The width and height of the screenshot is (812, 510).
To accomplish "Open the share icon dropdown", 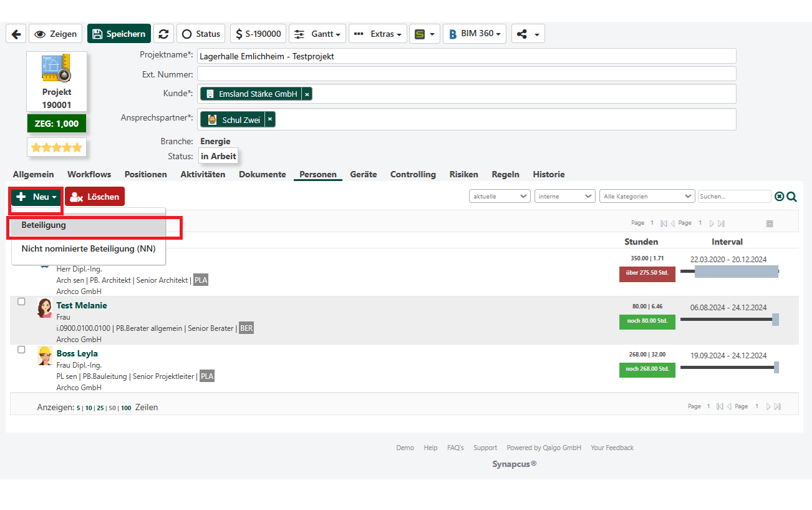I will (528, 34).
